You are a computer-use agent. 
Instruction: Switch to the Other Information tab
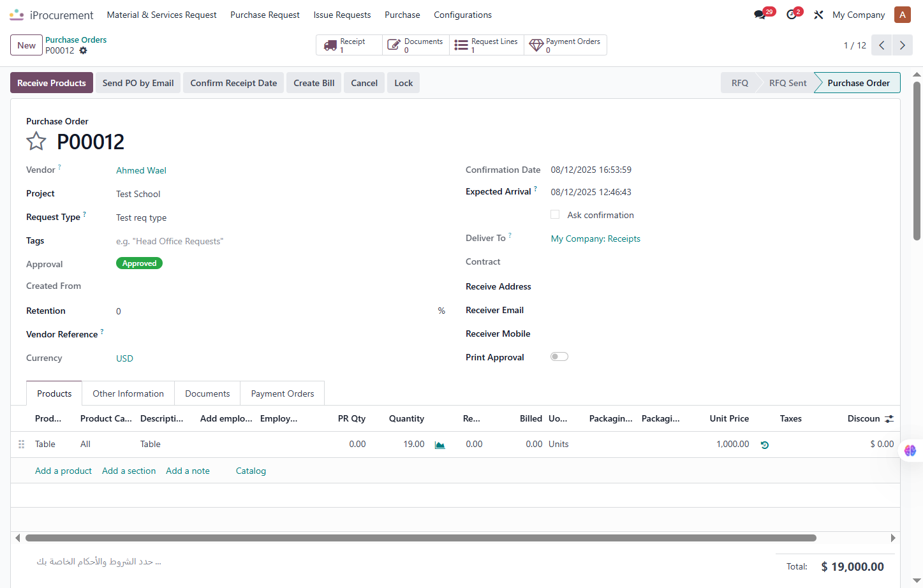tap(128, 393)
